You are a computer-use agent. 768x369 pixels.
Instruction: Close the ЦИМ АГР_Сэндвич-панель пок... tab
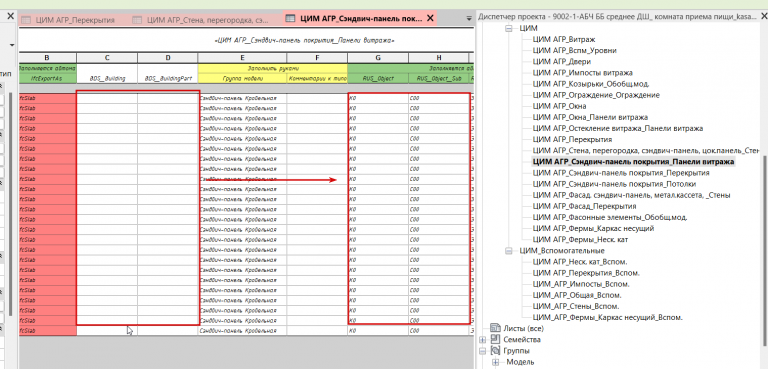431,19
